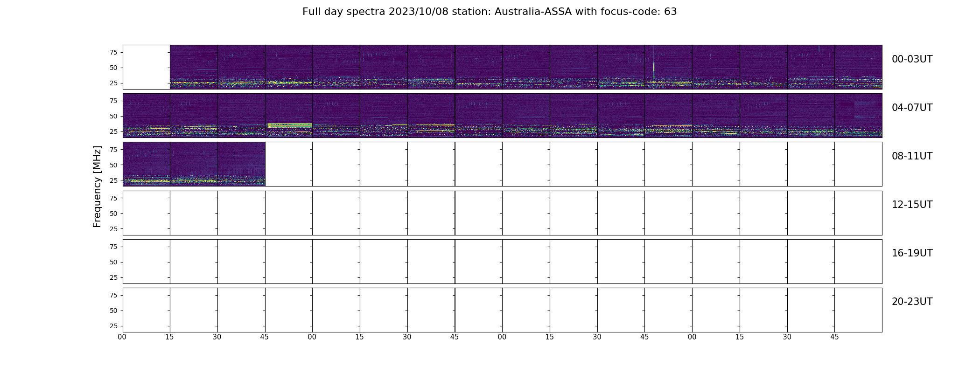
Task: Select the 'Frequency [MHz]' y-axis label
Action: [x=97, y=186]
